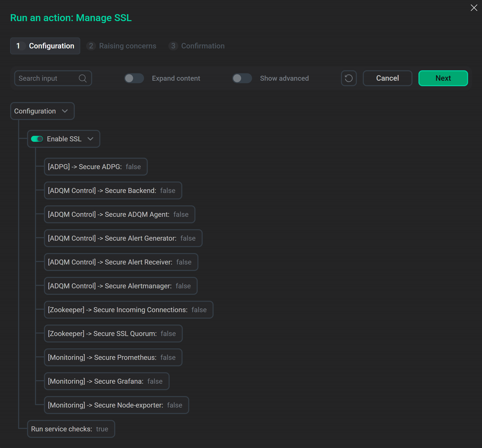Reset configuration with the circular arrow icon
The image size is (482, 448).
349,78
